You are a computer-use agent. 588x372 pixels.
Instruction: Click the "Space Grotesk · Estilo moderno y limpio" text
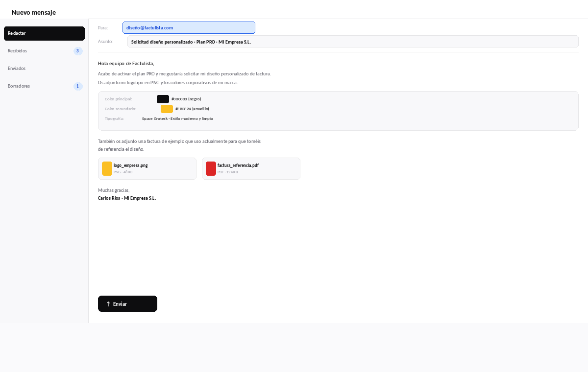(x=177, y=118)
